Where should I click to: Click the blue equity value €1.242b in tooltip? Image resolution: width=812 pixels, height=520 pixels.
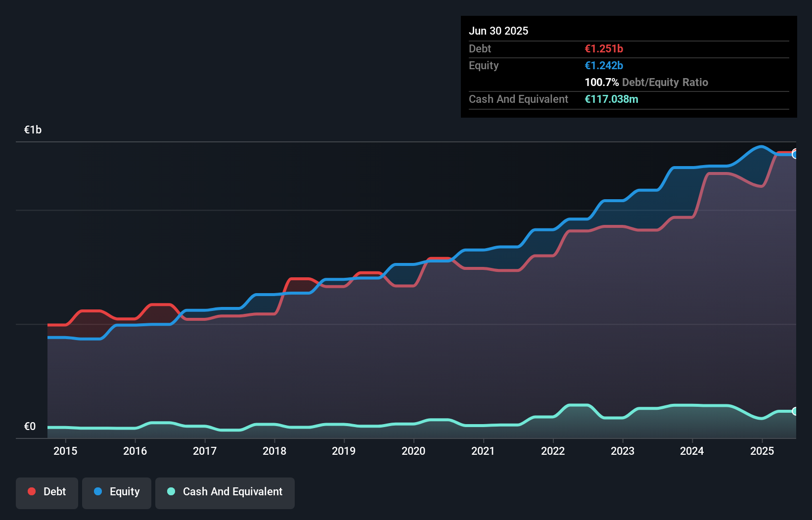point(603,65)
